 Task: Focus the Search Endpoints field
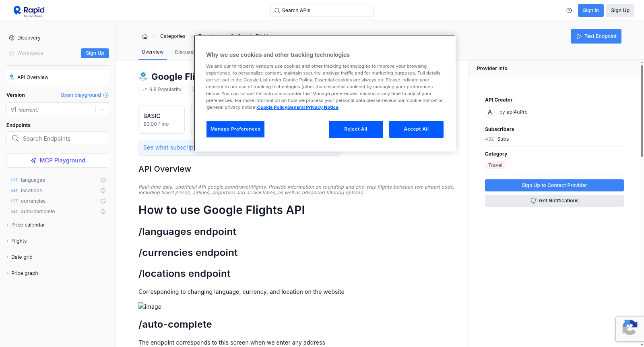click(x=58, y=138)
